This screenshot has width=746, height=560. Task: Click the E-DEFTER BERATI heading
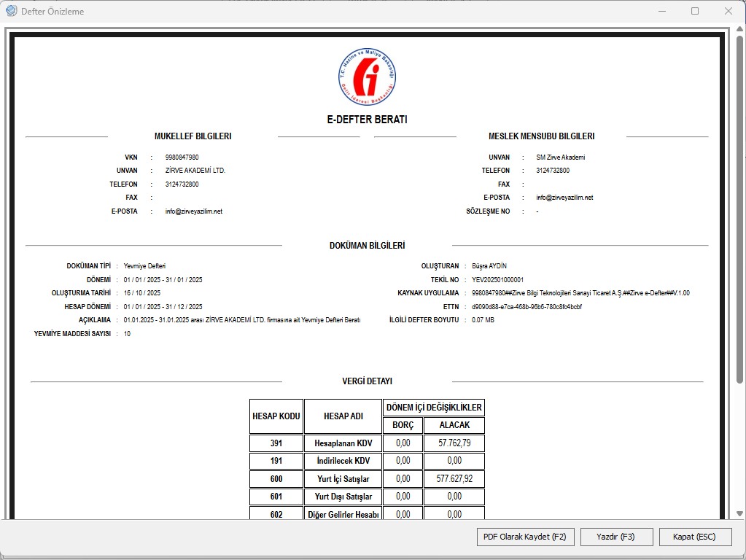[x=367, y=120]
